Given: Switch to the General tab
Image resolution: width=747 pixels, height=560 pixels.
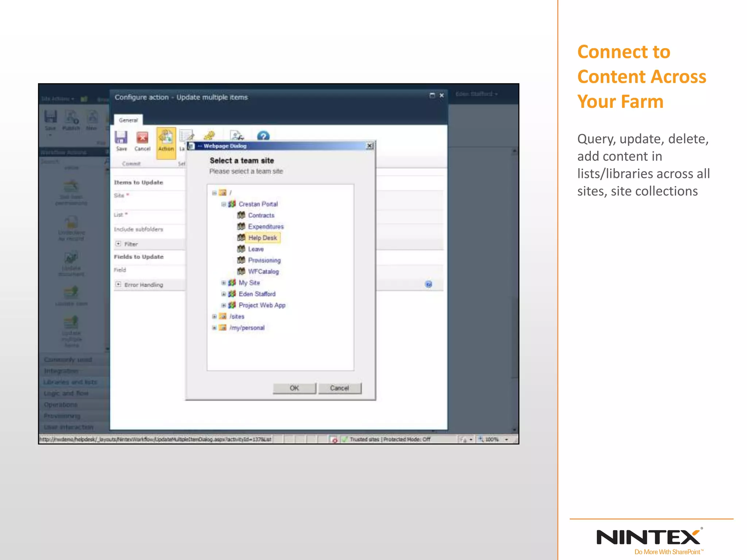Looking at the screenshot, I should [128, 120].
